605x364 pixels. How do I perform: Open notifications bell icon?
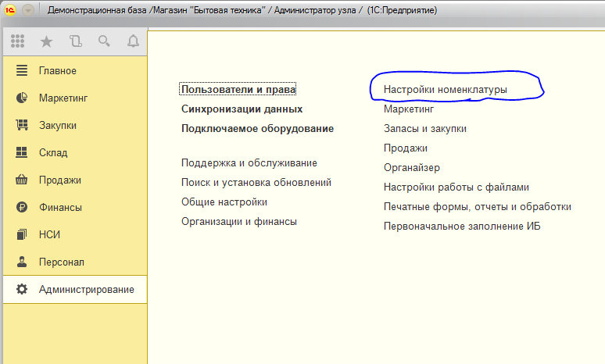[133, 41]
